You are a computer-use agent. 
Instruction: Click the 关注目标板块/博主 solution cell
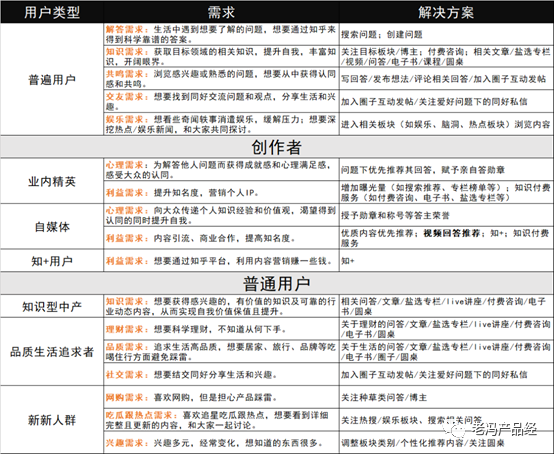tap(446, 56)
